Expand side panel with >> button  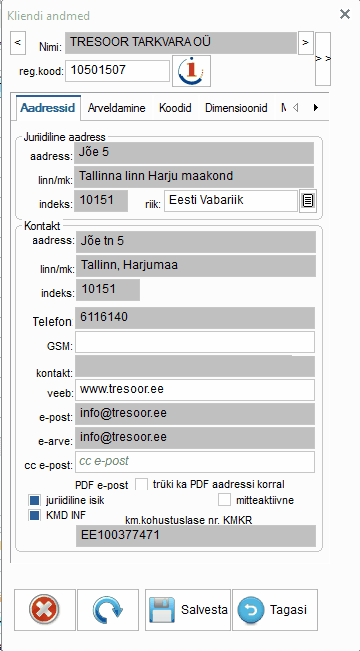tap(323, 59)
